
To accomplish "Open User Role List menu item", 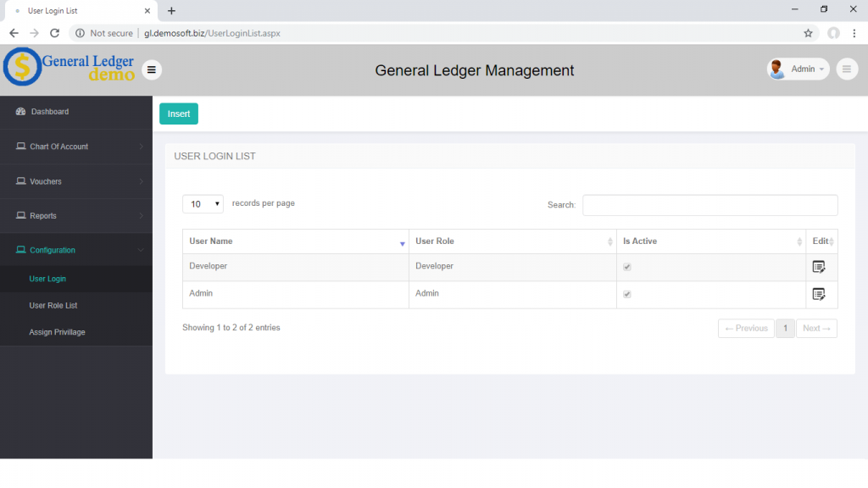I will (53, 305).
